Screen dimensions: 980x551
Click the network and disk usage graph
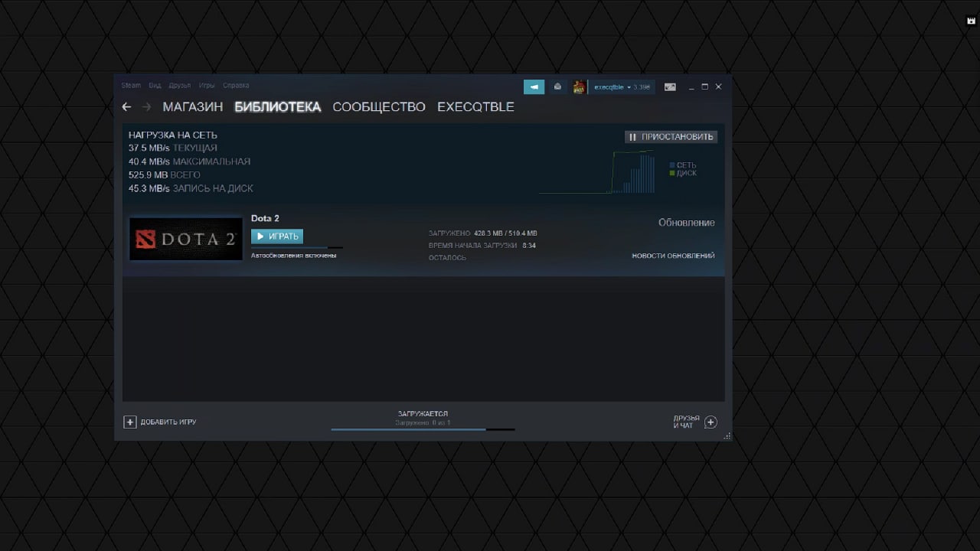tap(596, 171)
